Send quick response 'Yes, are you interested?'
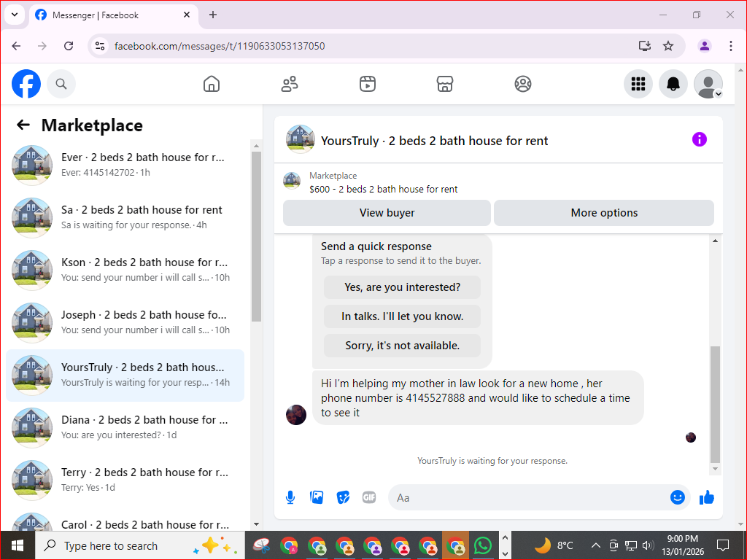The image size is (747, 560). pyautogui.click(x=402, y=287)
